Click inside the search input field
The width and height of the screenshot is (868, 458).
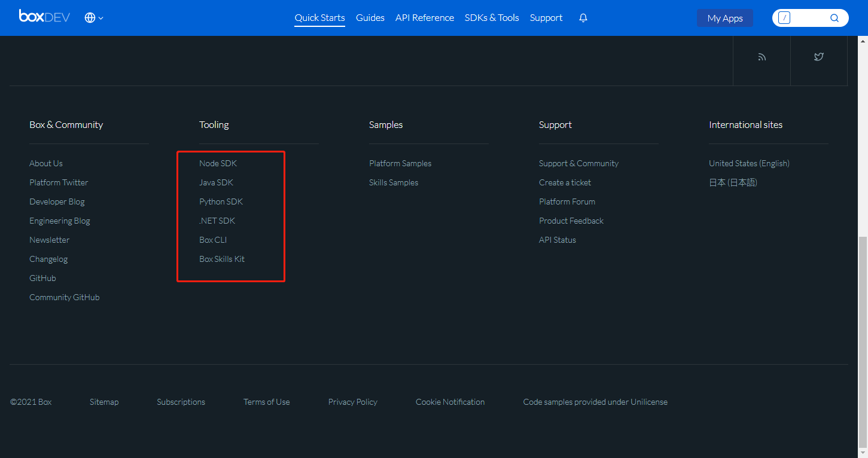coord(808,18)
